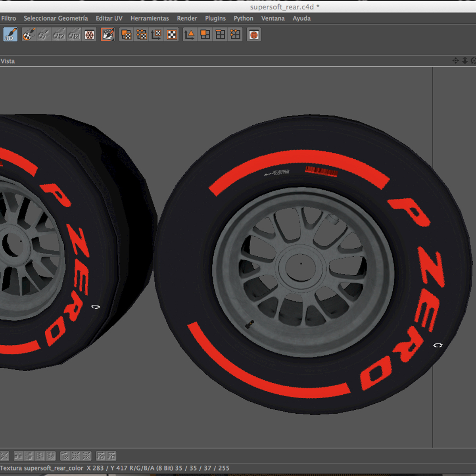Select the UV polygons checker icon
The height and width of the screenshot is (476, 476).
pyautogui.click(x=127, y=35)
